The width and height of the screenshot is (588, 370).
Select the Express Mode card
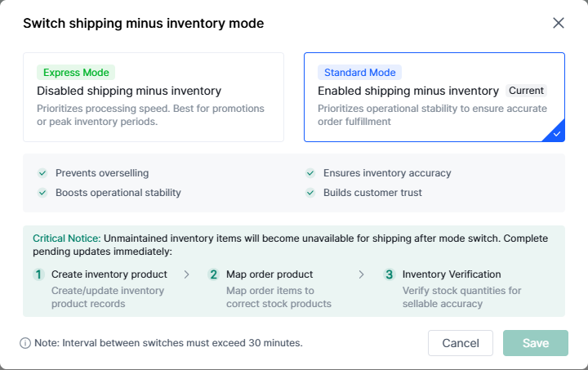(x=154, y=97)
